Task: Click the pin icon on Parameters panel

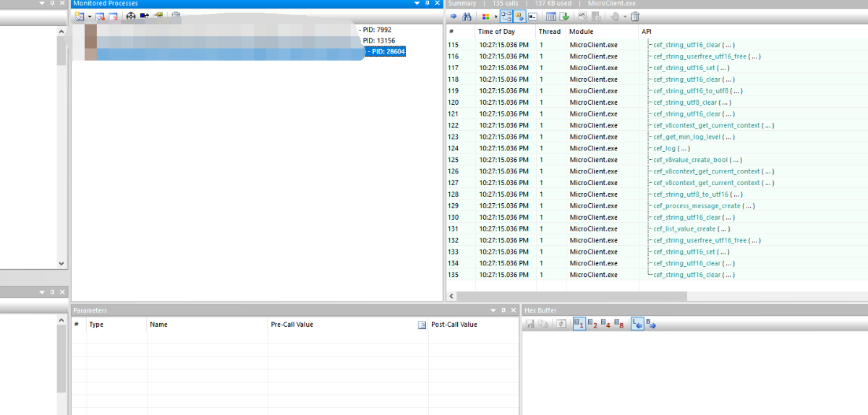Action: click(x=503, y=310)
